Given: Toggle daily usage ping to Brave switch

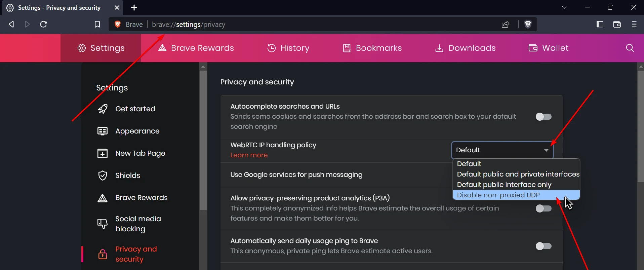Looking at the screenshot, I should [x=544, y=246].
